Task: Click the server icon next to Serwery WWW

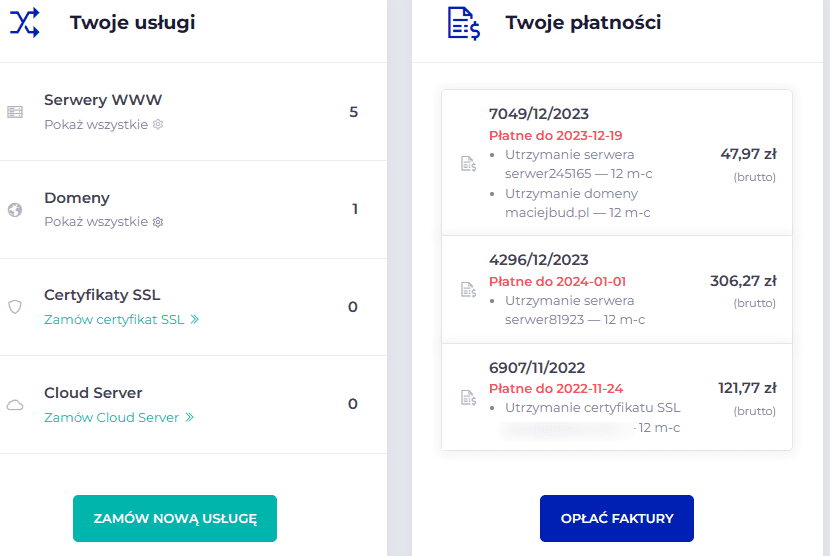Action: [x=15, y=112]
